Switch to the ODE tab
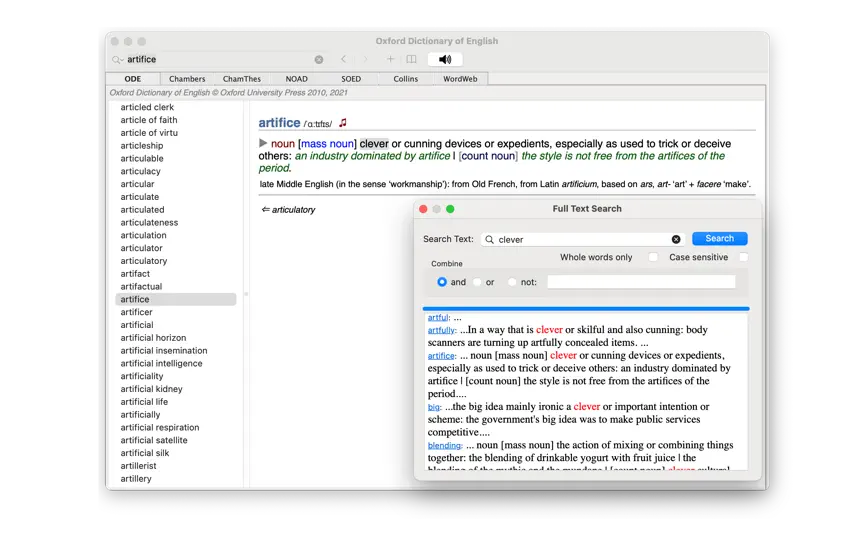Viewport: 864px width, 540px height. 133,79
